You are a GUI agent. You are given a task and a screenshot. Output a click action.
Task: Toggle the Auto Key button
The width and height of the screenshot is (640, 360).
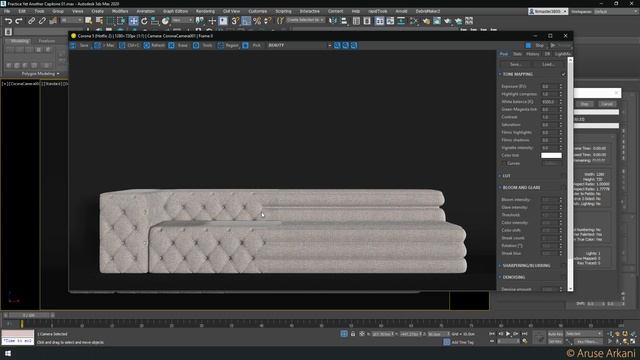click(x=555, y=334)
